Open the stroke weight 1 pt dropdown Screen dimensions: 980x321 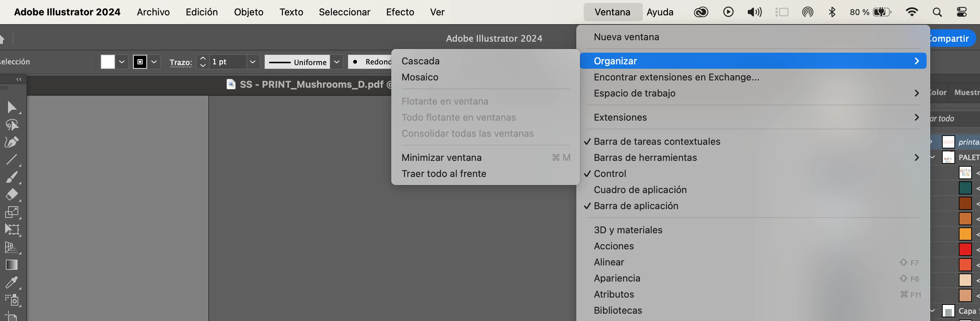(252, 62)
